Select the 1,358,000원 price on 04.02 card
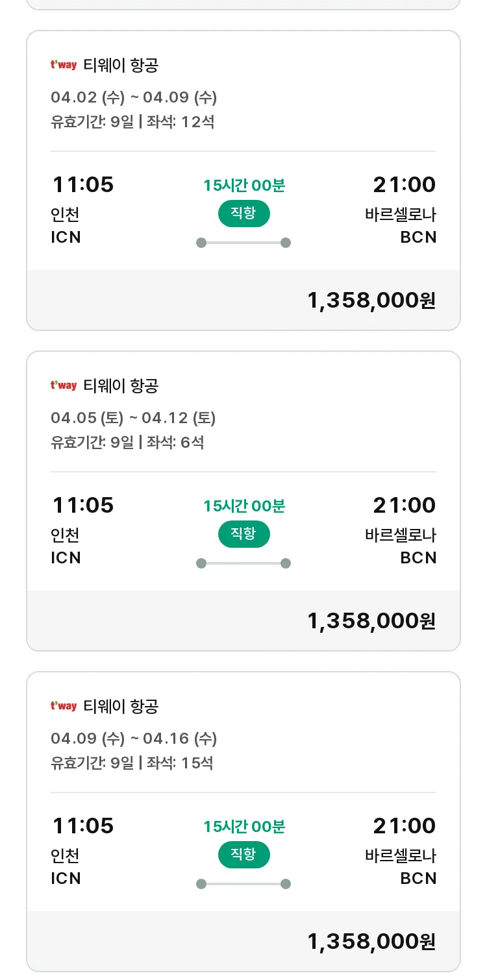487x980 pixels. click(371, 300)
